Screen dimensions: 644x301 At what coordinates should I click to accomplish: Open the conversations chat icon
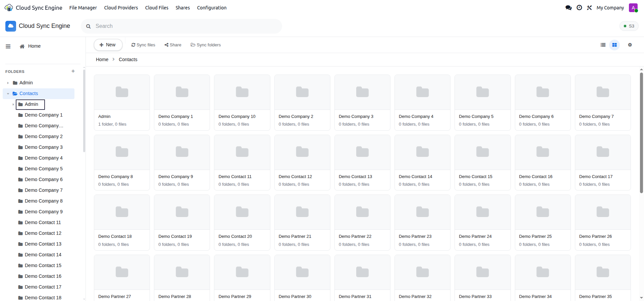click(568, 8)
